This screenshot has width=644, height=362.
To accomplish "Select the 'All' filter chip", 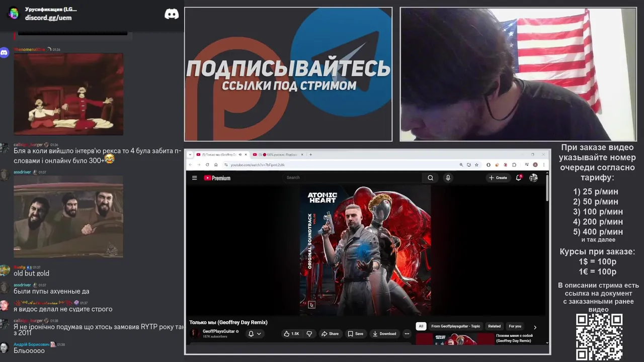I will (x=421, y=326).
